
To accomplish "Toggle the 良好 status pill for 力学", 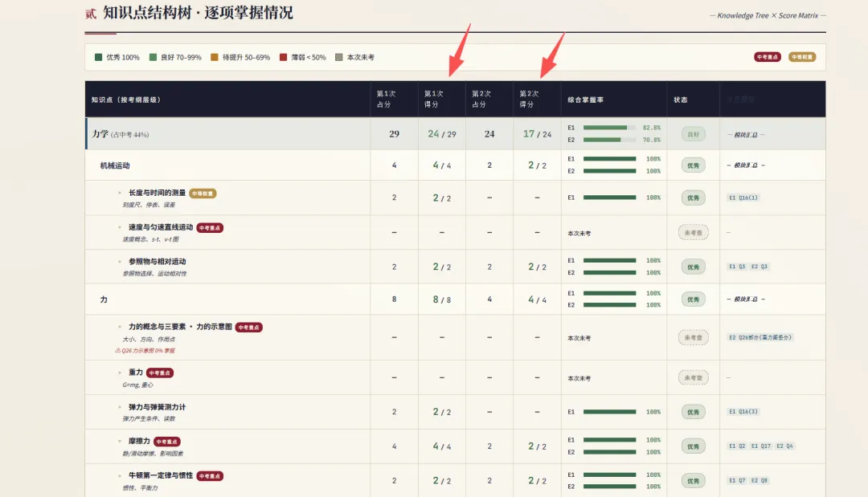I will [x=693, y=134].
